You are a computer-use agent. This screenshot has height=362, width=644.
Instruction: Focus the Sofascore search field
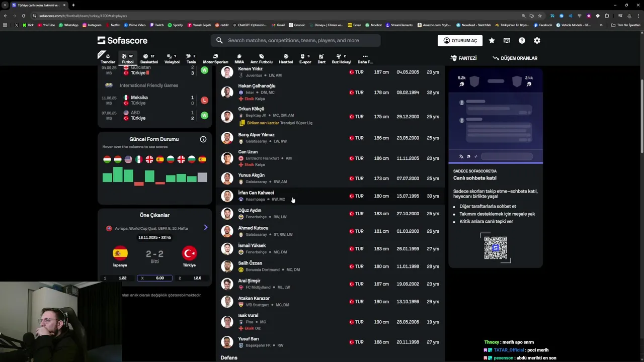pyautogui.click(x=295, y=40)
